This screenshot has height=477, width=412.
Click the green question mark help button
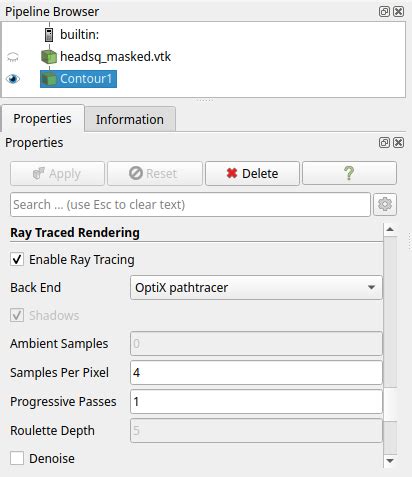pyautogui.click(x=349, y=173)
